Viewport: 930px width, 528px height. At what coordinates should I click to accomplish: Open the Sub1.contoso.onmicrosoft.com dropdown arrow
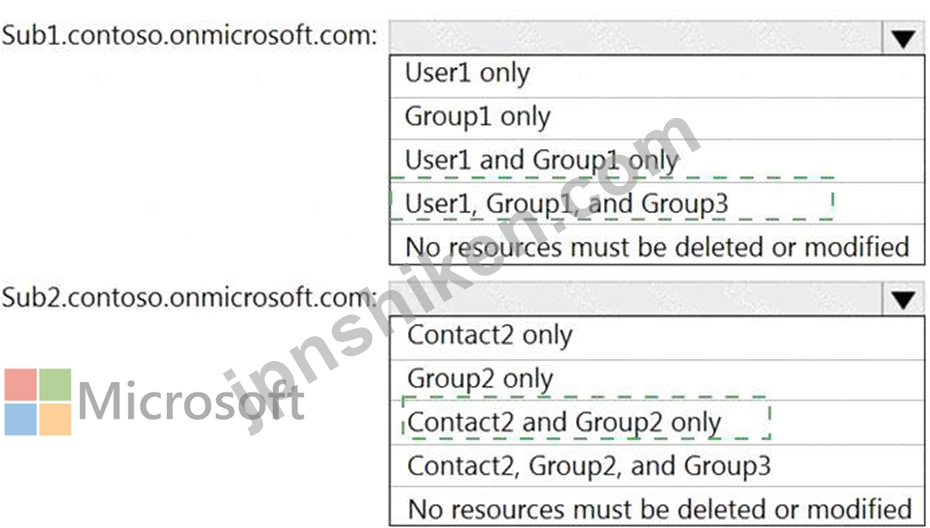pyautogui.click(x=903, y=39)
